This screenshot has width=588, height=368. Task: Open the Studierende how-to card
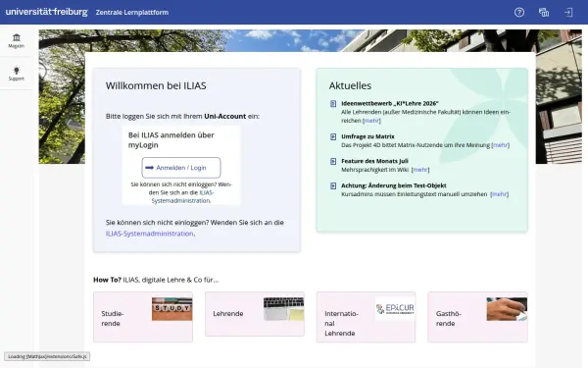tap(143, 317)
